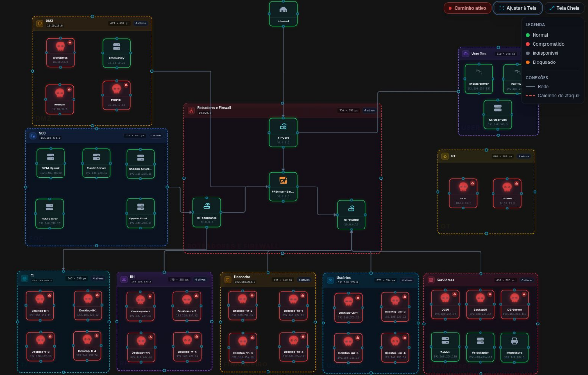Click the alert badge on Desktop-usr-2
Screen dimensions: 588x375
point(405,297)
